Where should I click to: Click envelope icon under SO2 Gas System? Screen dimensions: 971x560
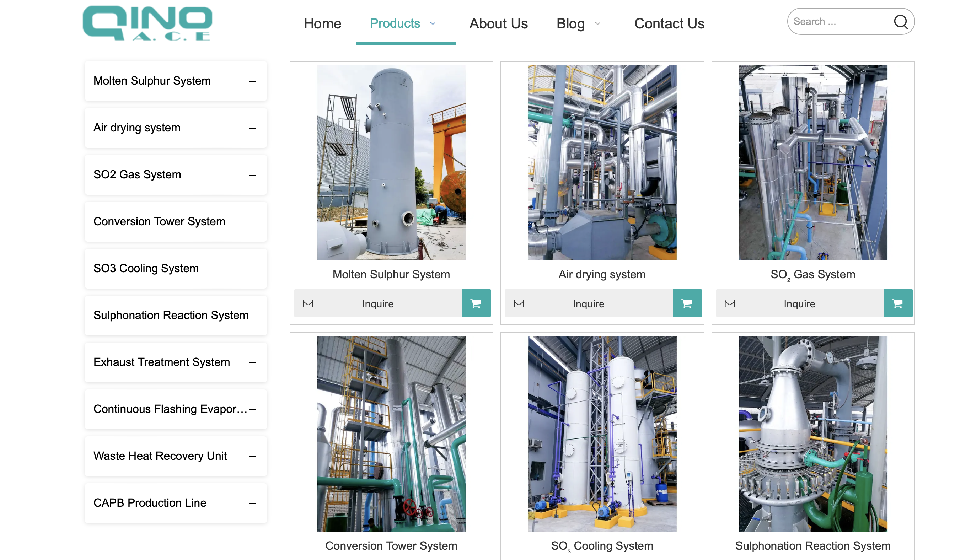[729, 303]
